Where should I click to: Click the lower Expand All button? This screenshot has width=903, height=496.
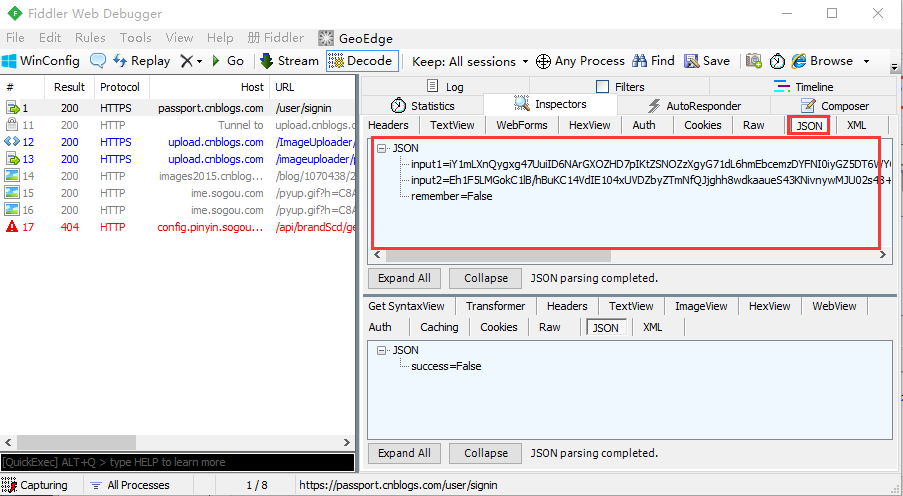(404, 453)
